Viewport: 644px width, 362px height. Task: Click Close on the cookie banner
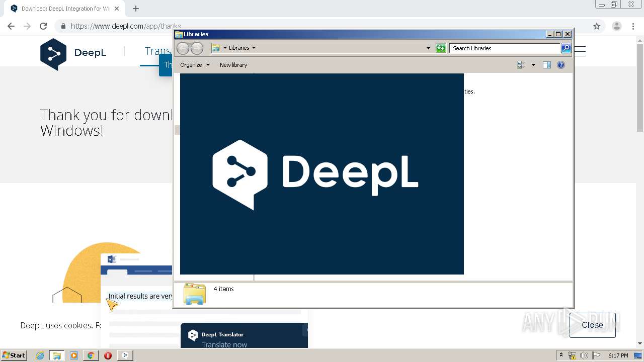click(592, 325)
